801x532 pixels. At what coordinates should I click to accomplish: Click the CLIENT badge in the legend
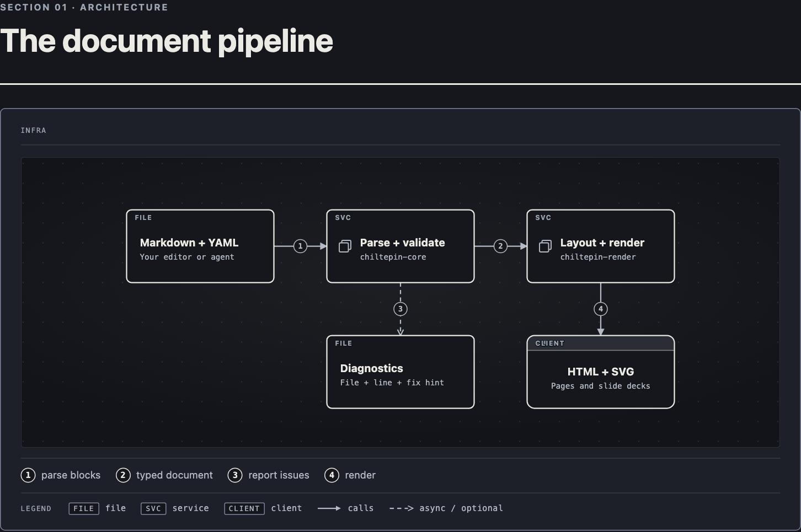click(244, 508)
